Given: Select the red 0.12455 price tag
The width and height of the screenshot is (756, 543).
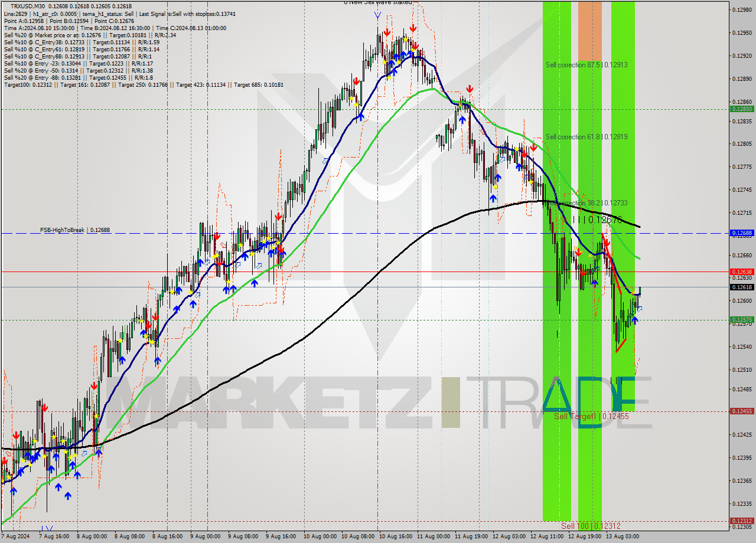Looking at the screenshot, I should [x=742, y=411].
